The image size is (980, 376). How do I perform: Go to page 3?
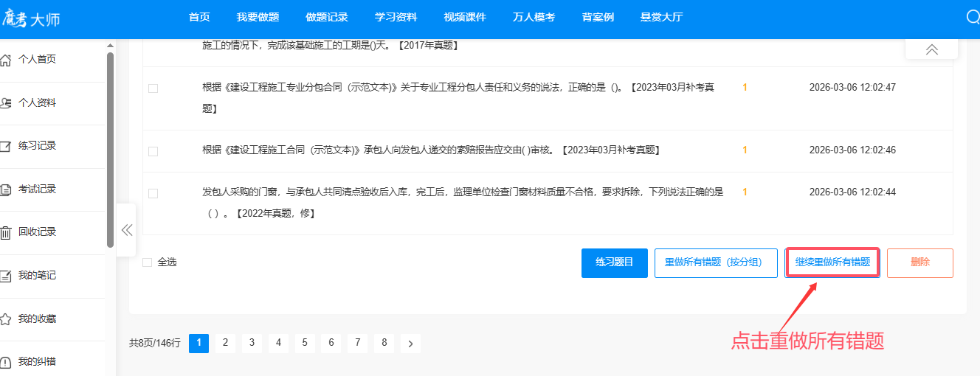coord(252,343)
